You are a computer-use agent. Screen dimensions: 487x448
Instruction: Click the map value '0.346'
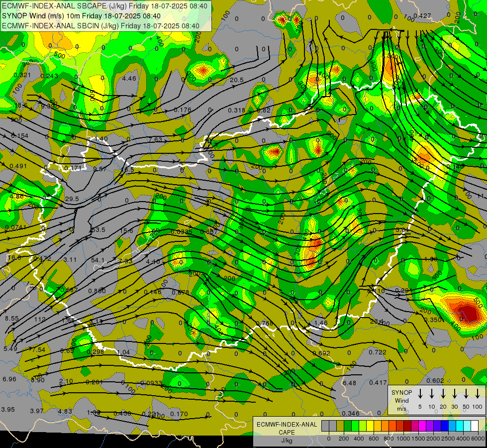click(x=350, y=413)
